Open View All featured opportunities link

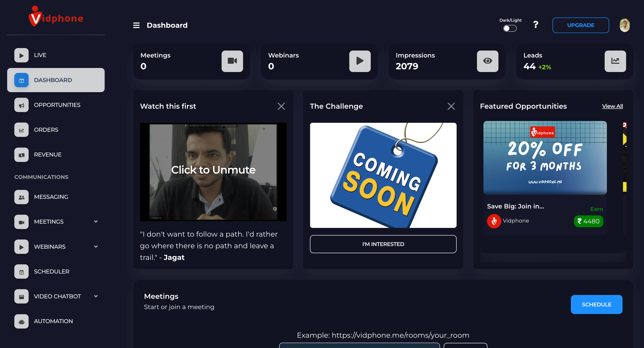(x=612, y=106)
